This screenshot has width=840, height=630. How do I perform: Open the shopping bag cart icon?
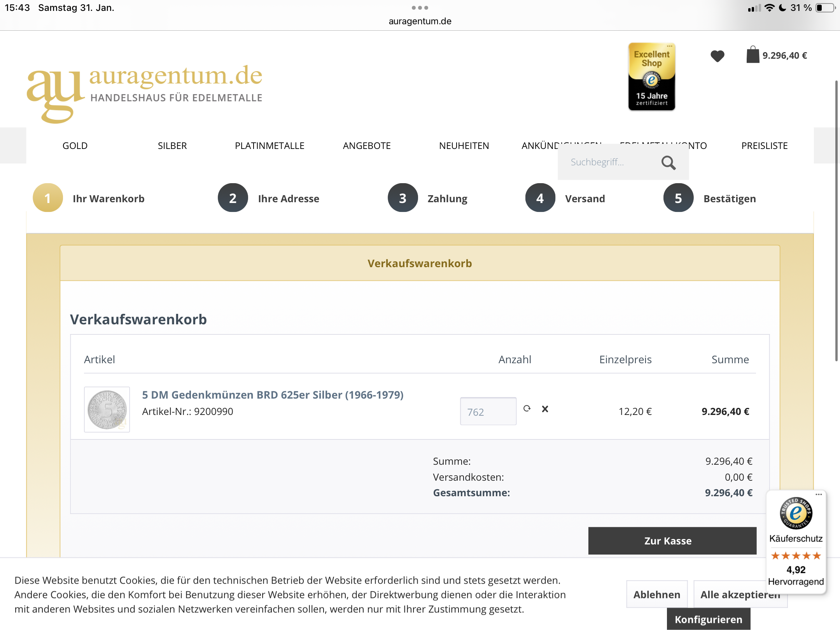pos(752,55)
